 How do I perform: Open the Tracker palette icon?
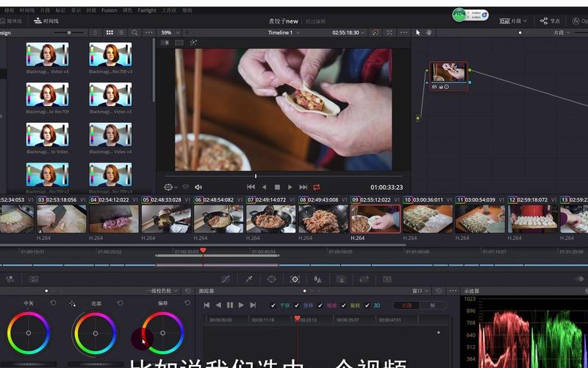295,279
